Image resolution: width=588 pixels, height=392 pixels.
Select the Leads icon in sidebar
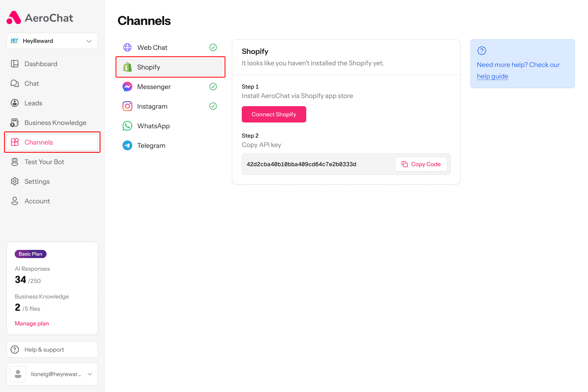click(x=15, y=103)
